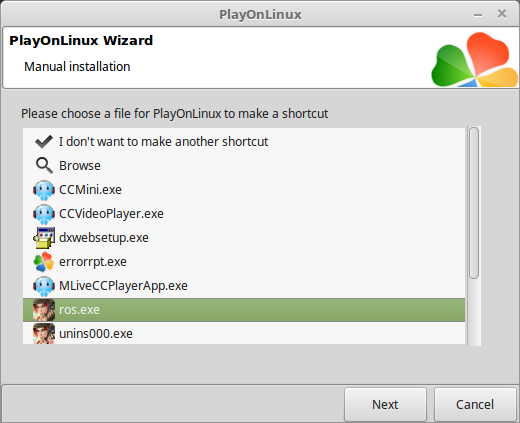Click the unins000.exe icon

[44, 333]
